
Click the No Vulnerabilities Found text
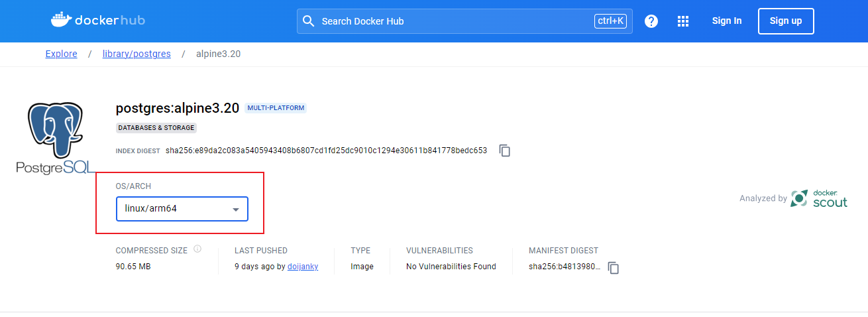coord(451,267)
